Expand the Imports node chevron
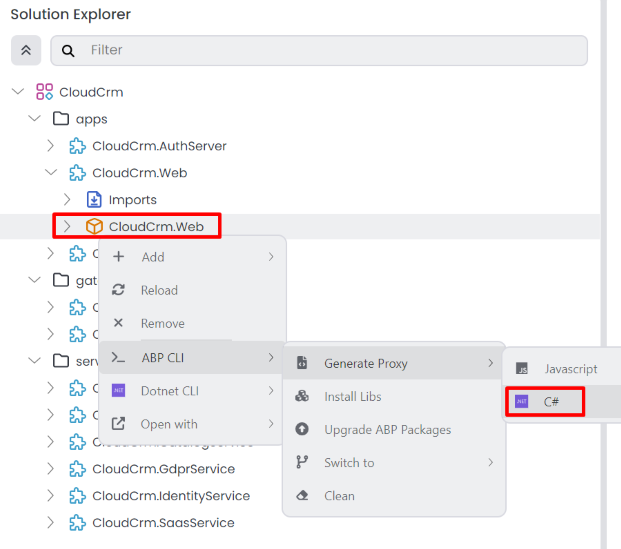The height and width of the screenshot is (549, 621). tap(68, 200)
